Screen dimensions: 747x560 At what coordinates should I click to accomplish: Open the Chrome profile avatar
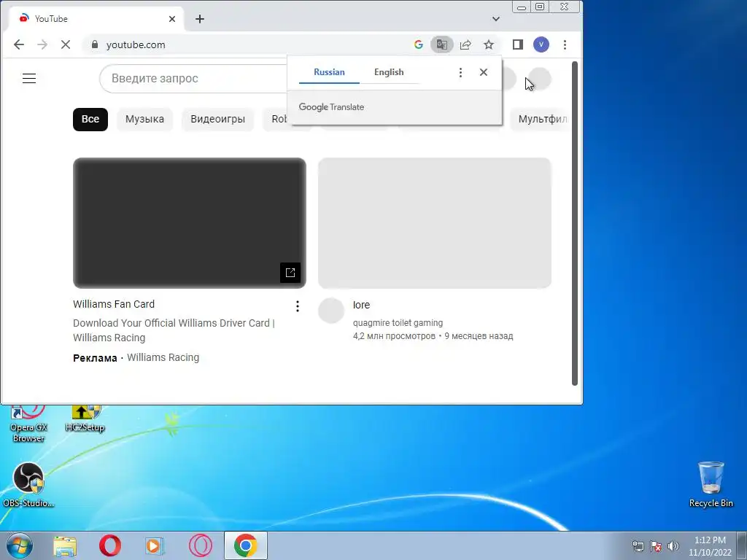click(x=541, y=44)
